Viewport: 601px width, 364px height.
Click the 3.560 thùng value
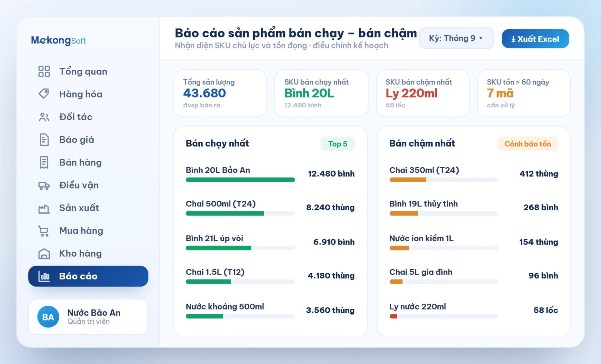coord(330,310)
